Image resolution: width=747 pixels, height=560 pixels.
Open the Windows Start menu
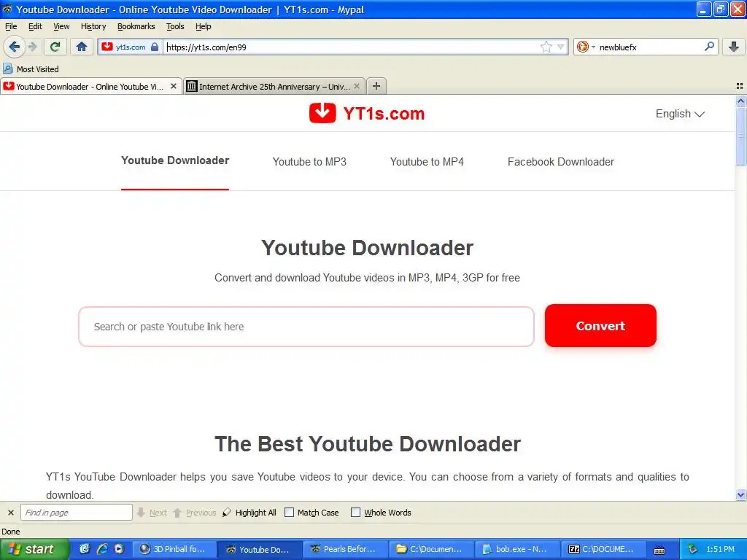34,549
